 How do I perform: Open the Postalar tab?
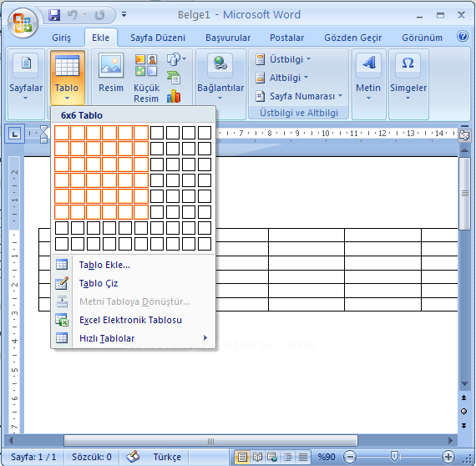(287, 38)
